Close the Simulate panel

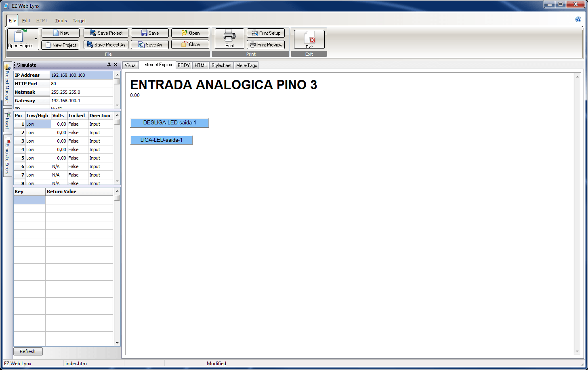pyautogui.click(x=115, y=65)
